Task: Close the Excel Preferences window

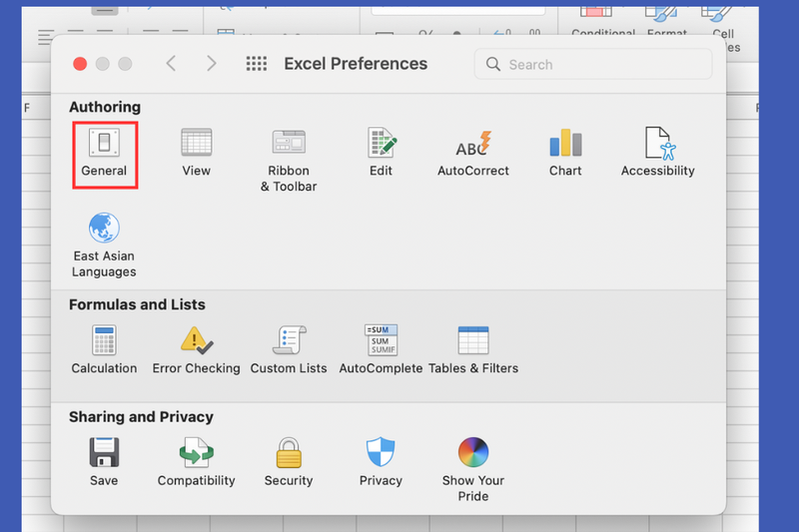Action: [x=80, y=64]
